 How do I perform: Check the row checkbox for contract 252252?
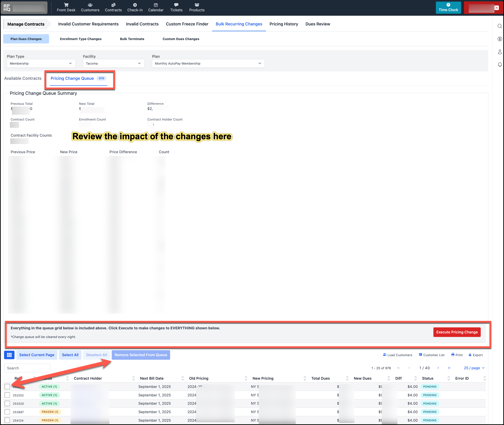pos(7,395)
